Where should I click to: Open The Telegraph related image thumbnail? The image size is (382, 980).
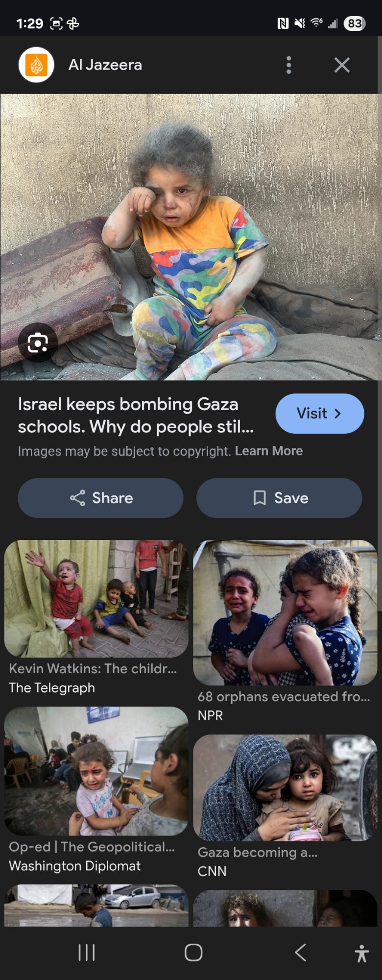tap(96, 598)
